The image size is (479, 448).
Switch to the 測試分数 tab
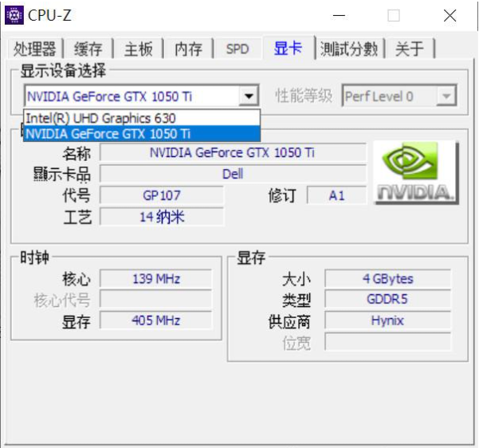[349, 49]
